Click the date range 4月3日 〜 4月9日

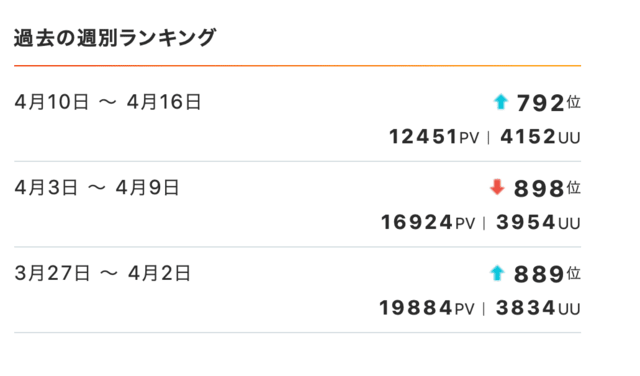click(97, 188)
